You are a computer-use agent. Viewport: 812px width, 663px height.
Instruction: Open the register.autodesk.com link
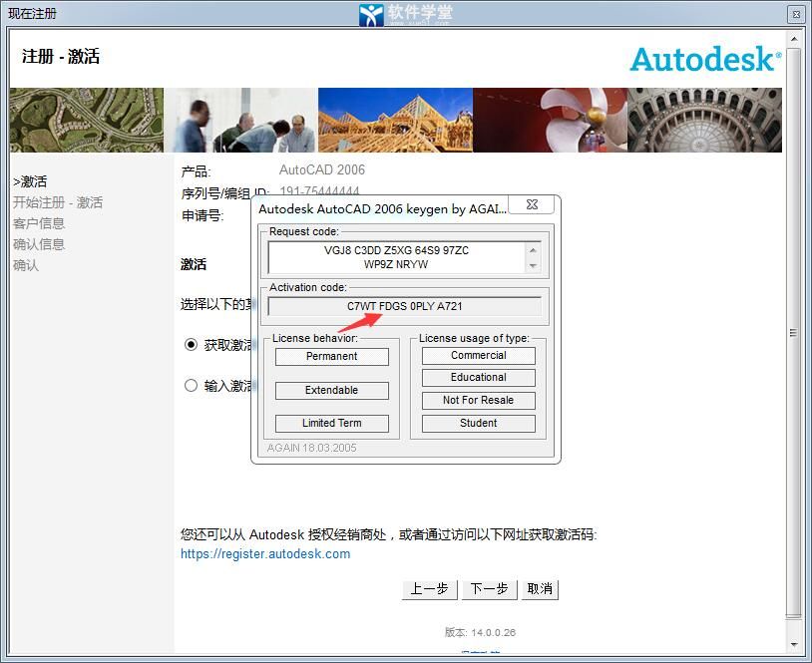click(x=265, y=553)
